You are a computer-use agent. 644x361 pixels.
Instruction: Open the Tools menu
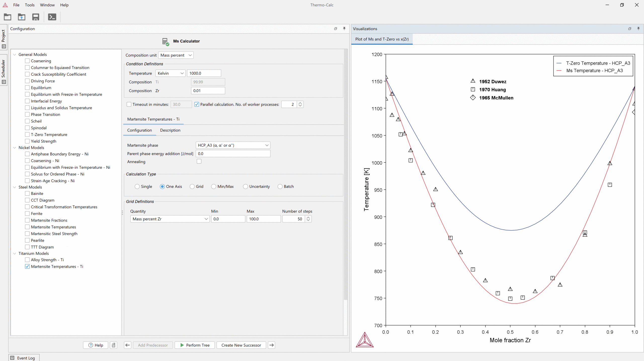tap(30, 5)
